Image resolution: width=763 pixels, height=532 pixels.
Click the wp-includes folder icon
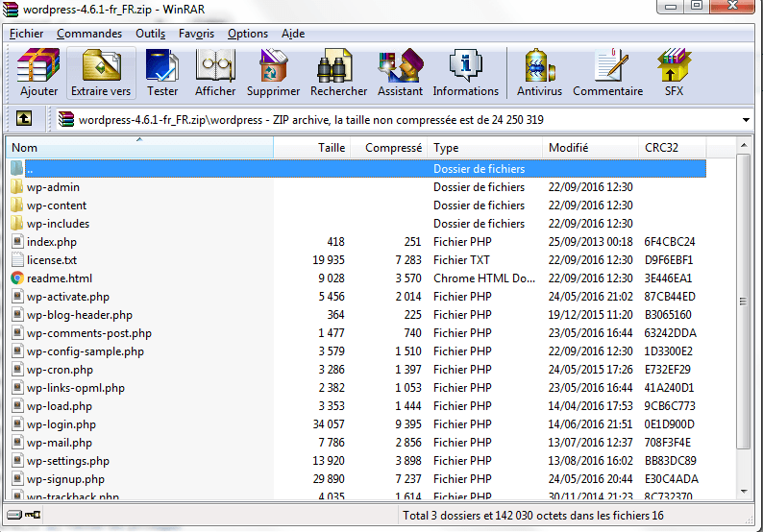pyautogui.click(x=17, y=223)
